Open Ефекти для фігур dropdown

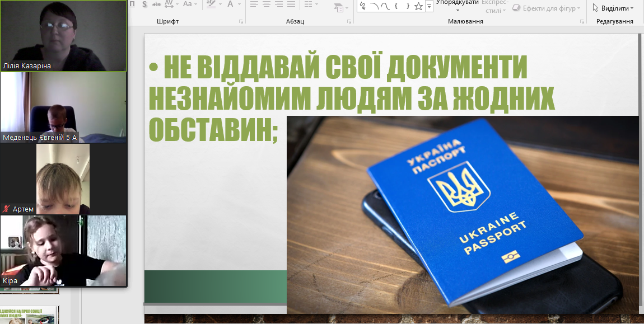(x=547, y=8)
